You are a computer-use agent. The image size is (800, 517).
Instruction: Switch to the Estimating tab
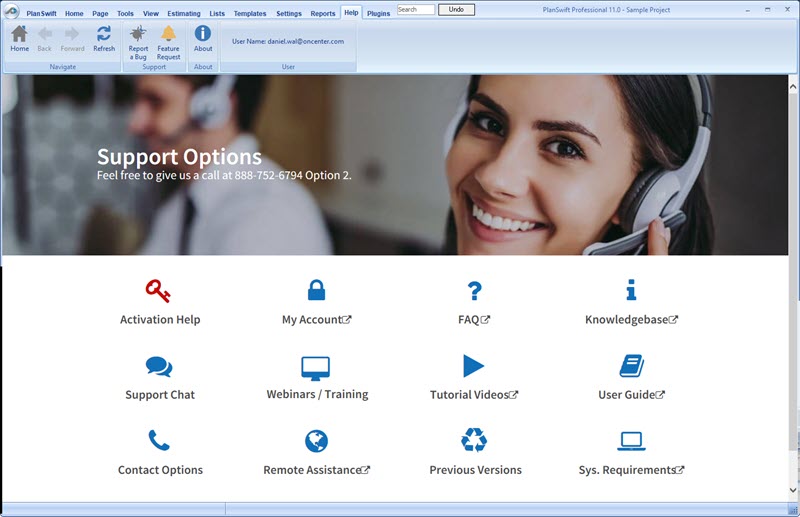click(x=184, y=14)
